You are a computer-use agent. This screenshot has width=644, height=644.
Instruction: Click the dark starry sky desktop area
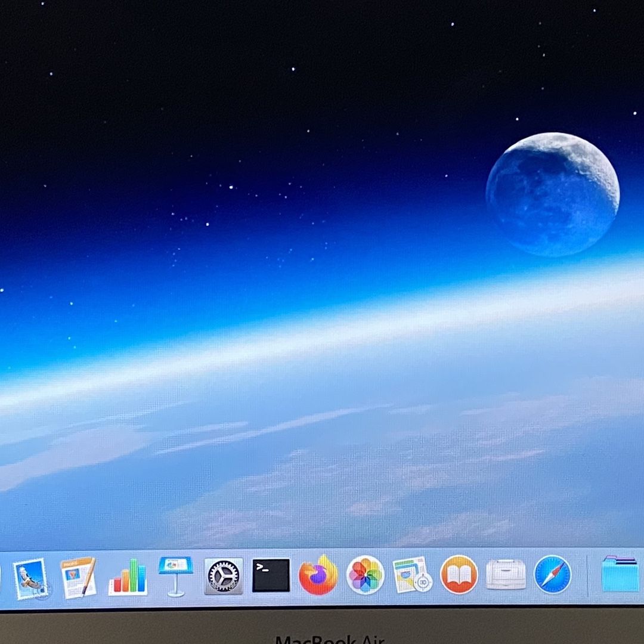click(x=246, y=82)
